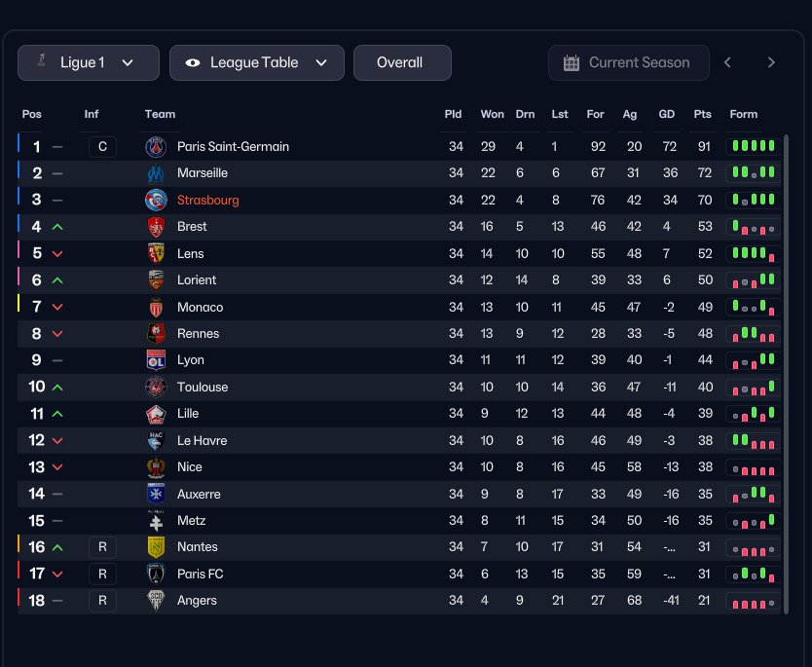Image resolution: width=812 pixels, height=667 pixels.
Task: Click the Rennes club badge icon
Action: click(156, 333)
